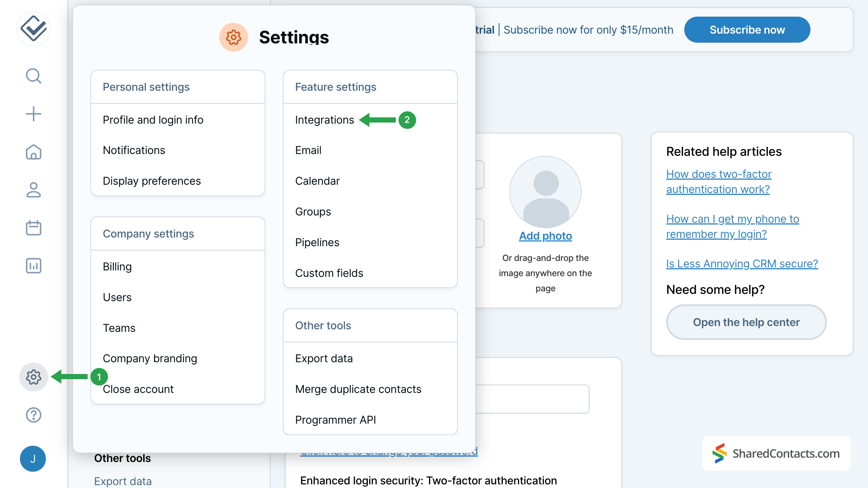Screen dimensions: 868x488
Task: Open Integrations settings
Action: 324,120
